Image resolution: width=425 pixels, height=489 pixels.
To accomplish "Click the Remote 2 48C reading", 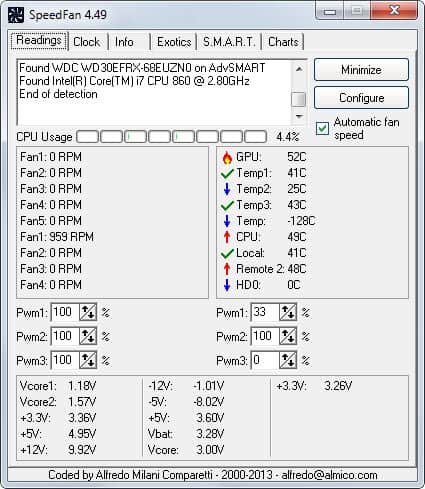I will pos(271,269).
